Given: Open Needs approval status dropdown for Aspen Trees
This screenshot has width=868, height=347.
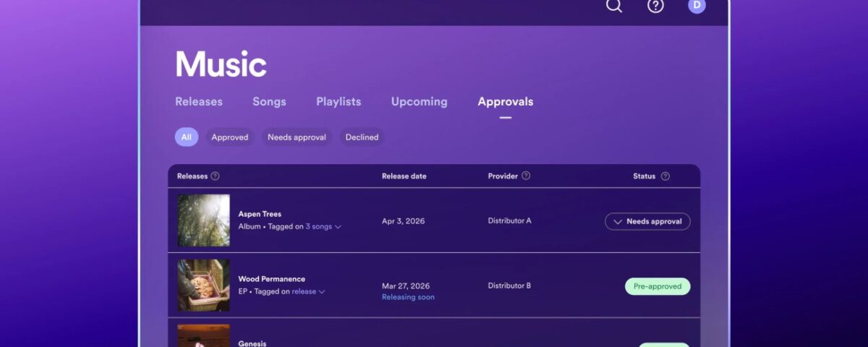Looking at the screenshot, I should [647, 221].
